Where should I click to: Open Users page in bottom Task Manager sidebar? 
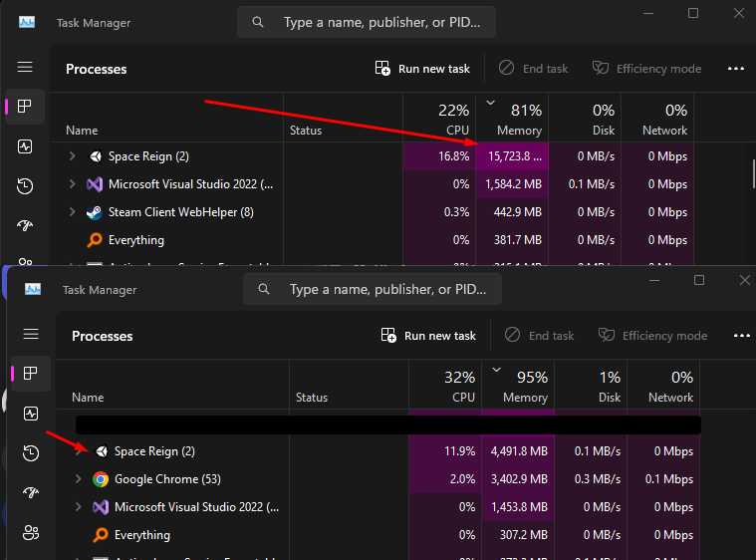(31, 532)
